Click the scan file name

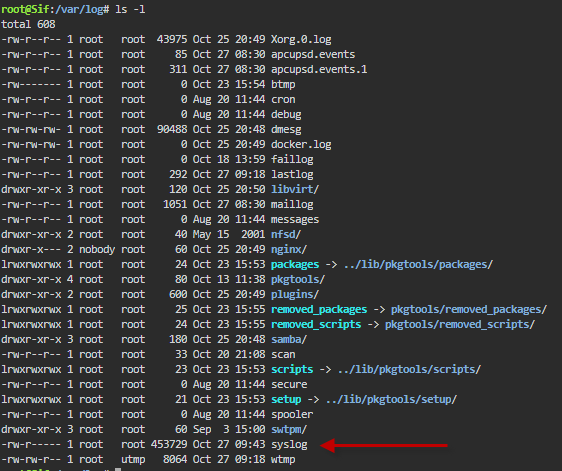pyautogui.click(x=283, y=355)
